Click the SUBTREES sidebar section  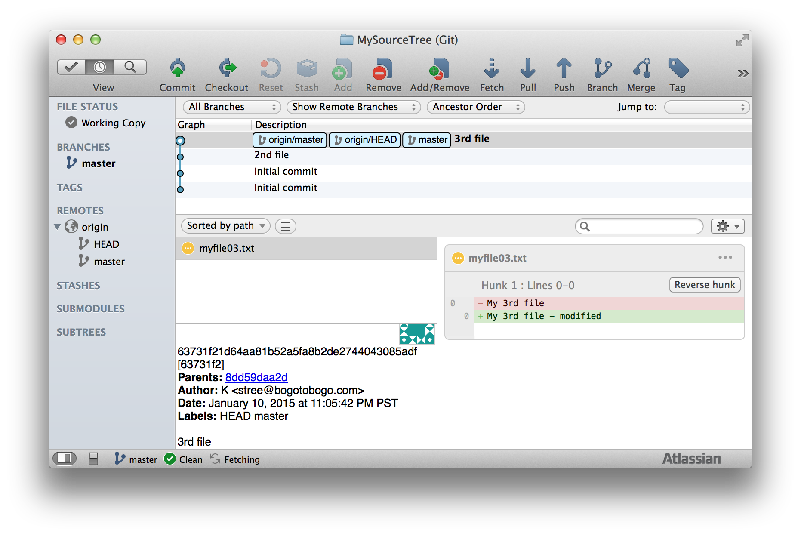click(x=81, y=332)
